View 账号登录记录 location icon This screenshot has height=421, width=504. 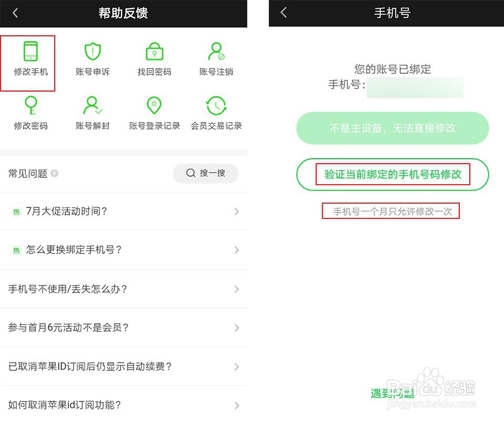tap(154, 105)
